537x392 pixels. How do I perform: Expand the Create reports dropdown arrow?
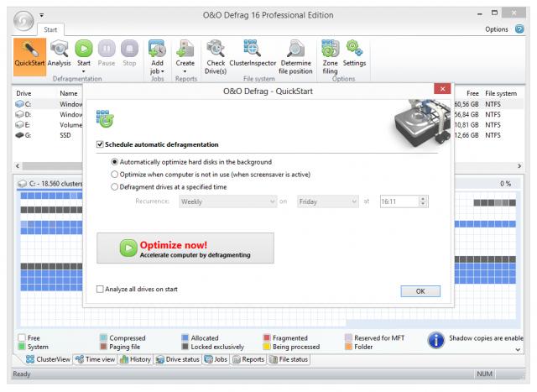pyautogui.click(x=185, y=71)
